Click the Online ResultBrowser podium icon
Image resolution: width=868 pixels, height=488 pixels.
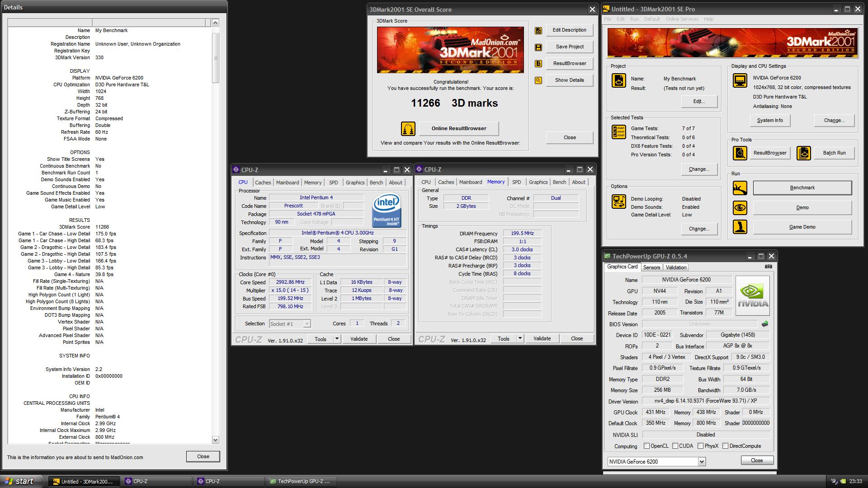pyautogui.click(x=408, y=129)
